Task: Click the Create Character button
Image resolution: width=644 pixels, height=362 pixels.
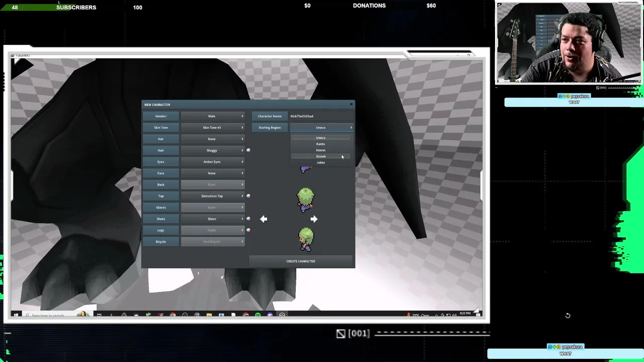Action: pos(301,261)
